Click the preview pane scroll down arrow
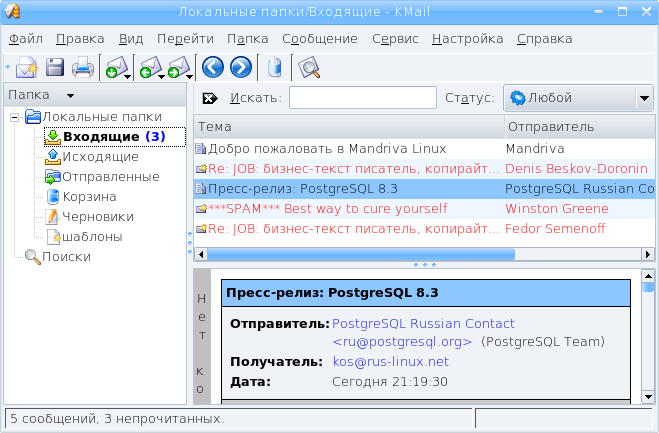This screenshot has width=659, height=433. pos(648,396)
